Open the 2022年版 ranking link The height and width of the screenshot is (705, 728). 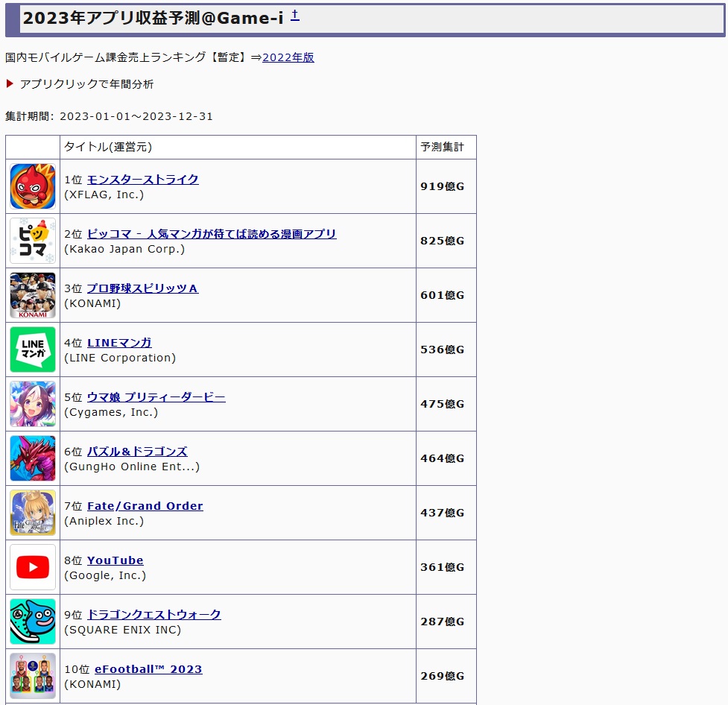[x=288, y=57]
